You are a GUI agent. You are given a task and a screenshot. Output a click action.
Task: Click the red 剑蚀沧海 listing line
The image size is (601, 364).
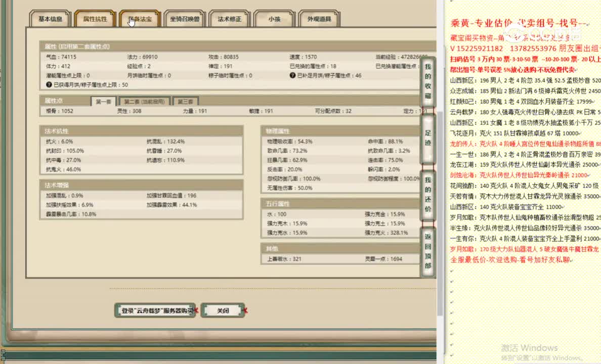click(x=520, y=175)
